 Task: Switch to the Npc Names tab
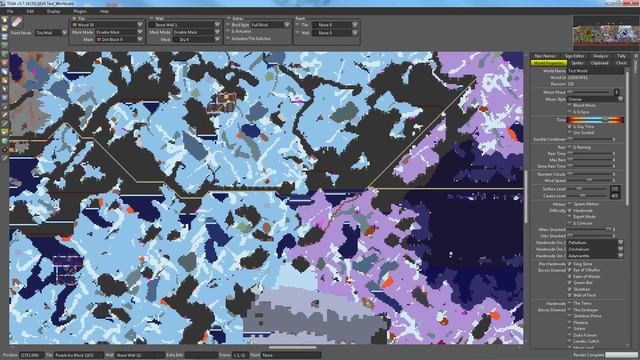545,56
